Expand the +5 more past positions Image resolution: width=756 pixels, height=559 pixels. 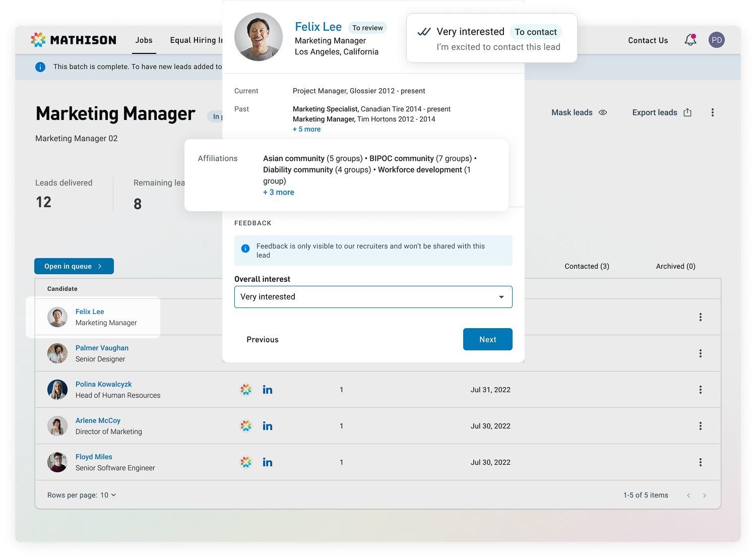click(x=306, y=129)
